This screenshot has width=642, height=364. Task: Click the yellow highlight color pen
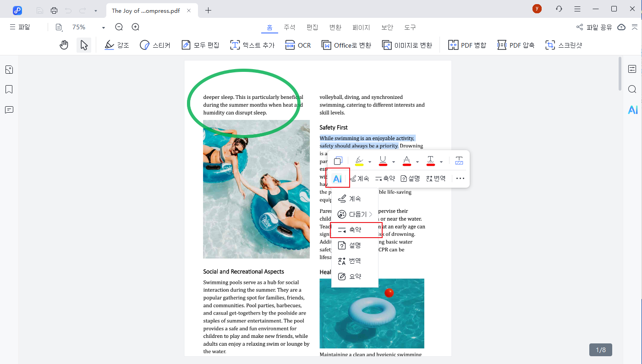pyautogui.click(x=359, y=161)
